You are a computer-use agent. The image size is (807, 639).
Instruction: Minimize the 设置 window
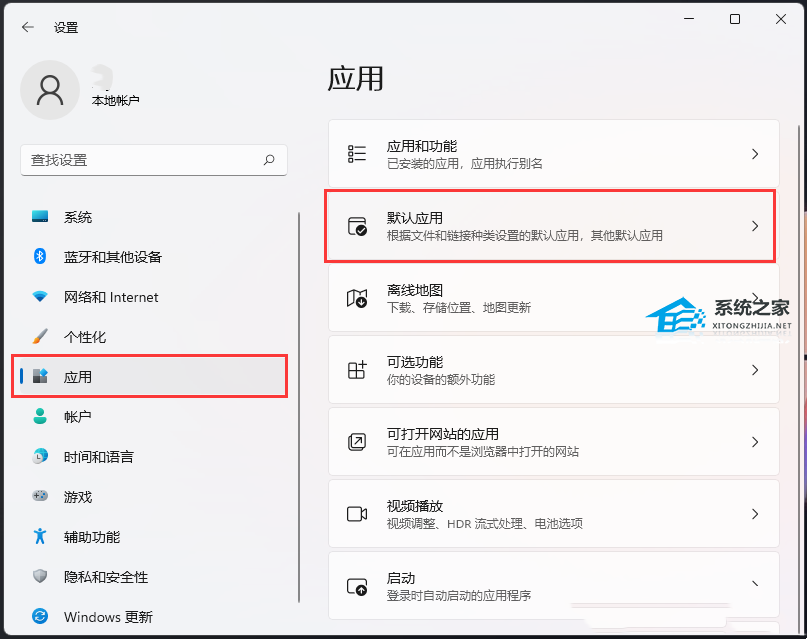pyautogui.click(x=689, y=19)
